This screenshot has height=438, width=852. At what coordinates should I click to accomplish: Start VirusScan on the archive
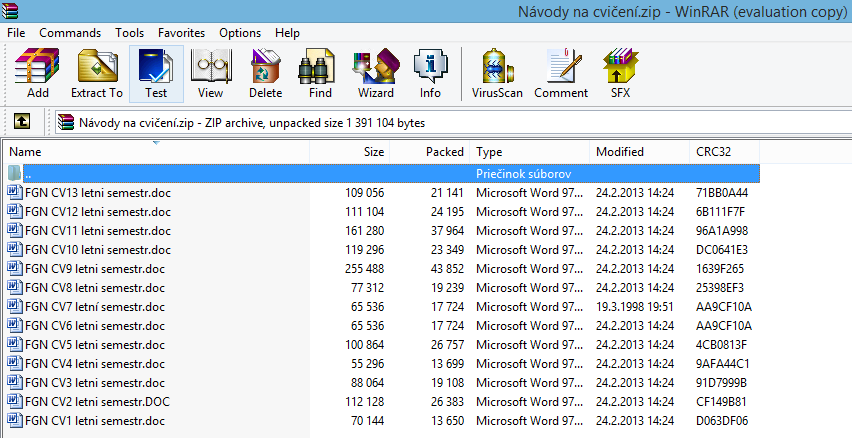point(497,73)
